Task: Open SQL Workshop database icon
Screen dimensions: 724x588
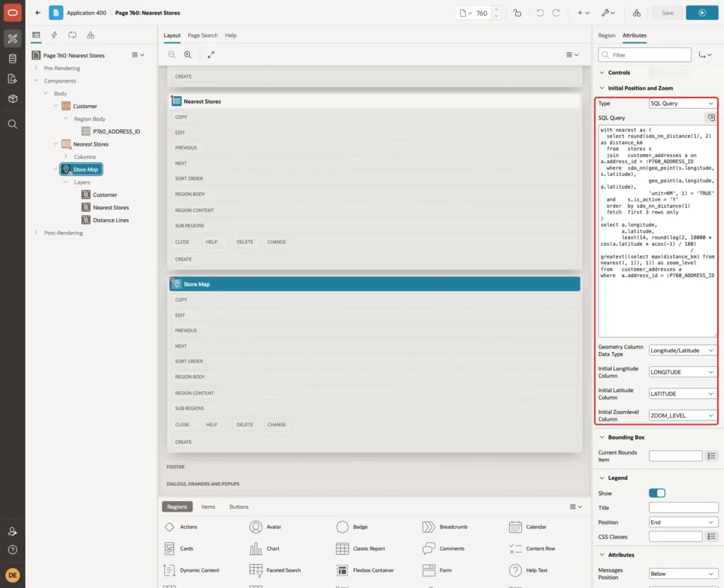Action: [13, 59]
